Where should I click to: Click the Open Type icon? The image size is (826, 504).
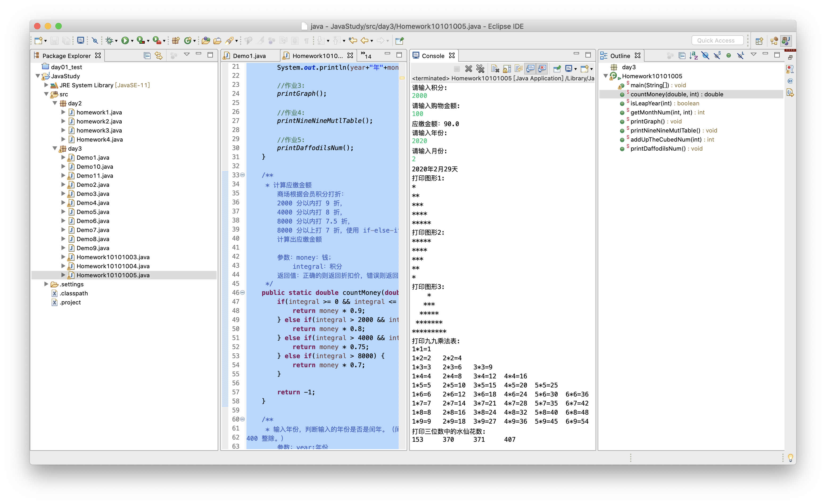pyautogui.click(x=206, y=40)
